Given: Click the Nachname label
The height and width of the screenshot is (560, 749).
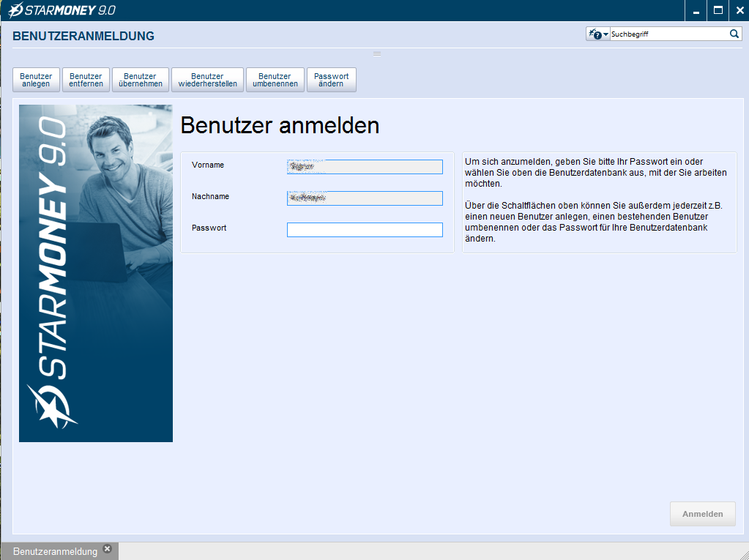Looking at the screenshot, I should 210,197.
